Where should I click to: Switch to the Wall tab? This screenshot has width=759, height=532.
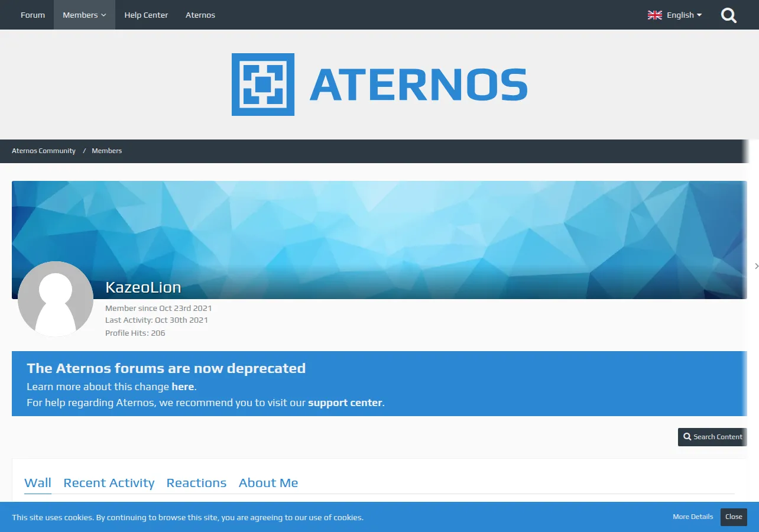pos(38,483)
